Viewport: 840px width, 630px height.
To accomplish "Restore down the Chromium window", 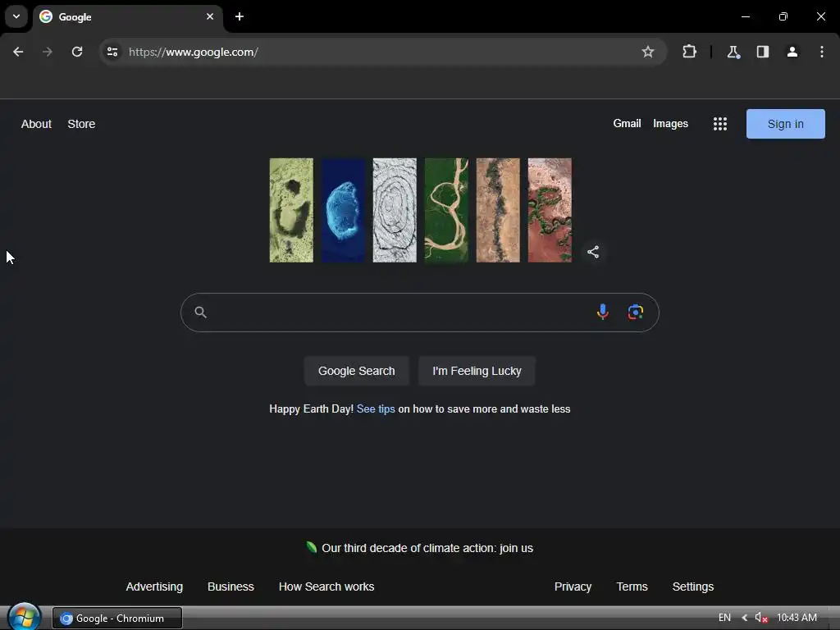I will pos(783,16).
